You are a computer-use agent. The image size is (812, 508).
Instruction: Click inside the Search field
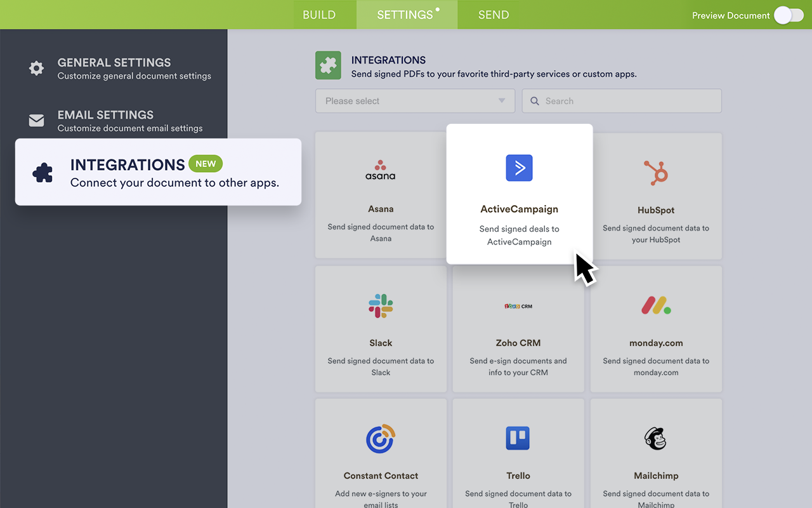[622, 100]
